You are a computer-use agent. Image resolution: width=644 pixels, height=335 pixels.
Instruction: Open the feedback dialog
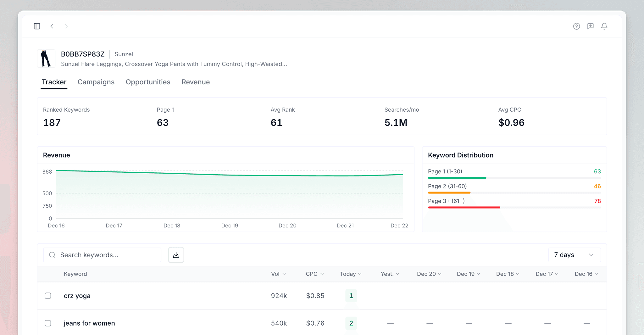[590, 26]
